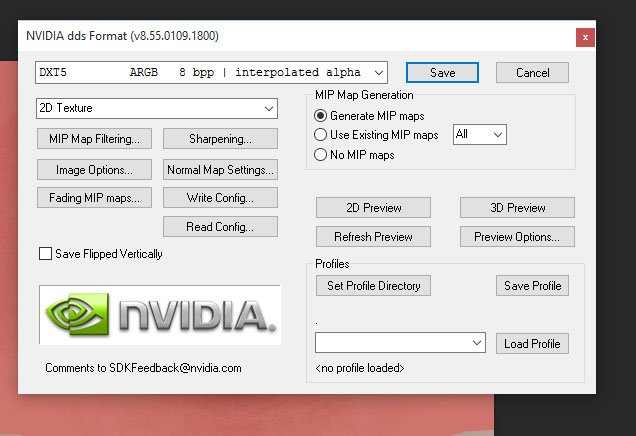The width and height of the screenshot is (636, 436).
Task: Open the 3D Preview
Action: (x=517, y=208)
